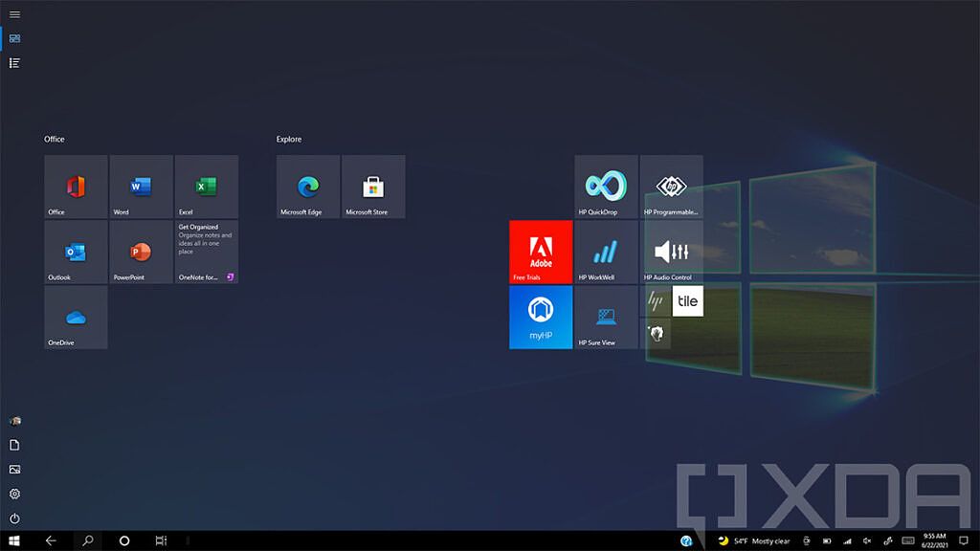Open the clock showing 9:55 AM
The image size is (980, 551).
(x=935, y=541)
